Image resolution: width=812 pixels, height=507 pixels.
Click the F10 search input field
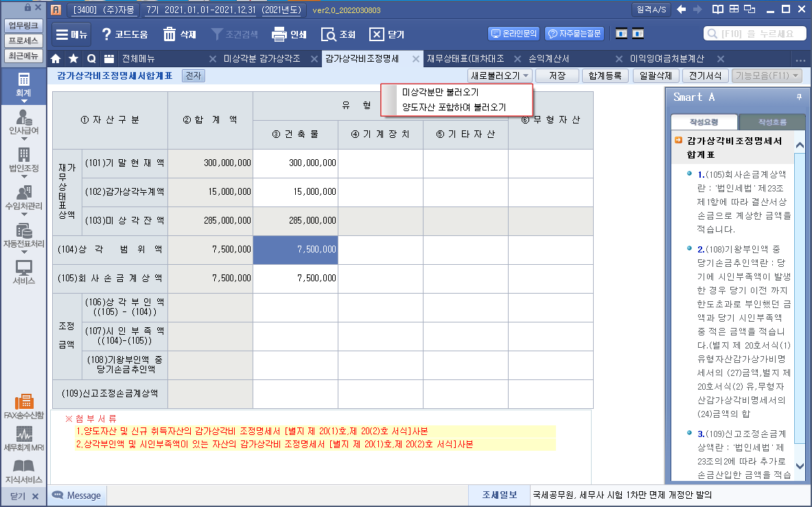coord(754,34)
